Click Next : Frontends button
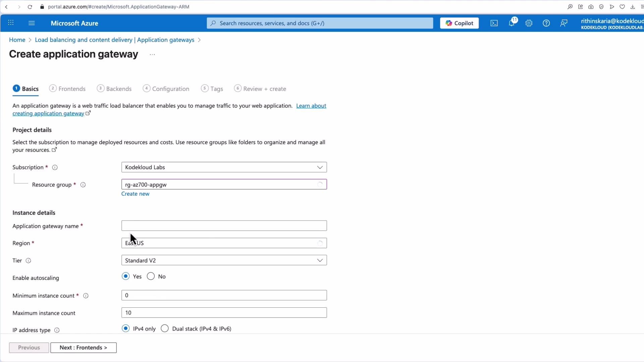The image size is (644, 362). pyautogui.click(x=84, y=348)
